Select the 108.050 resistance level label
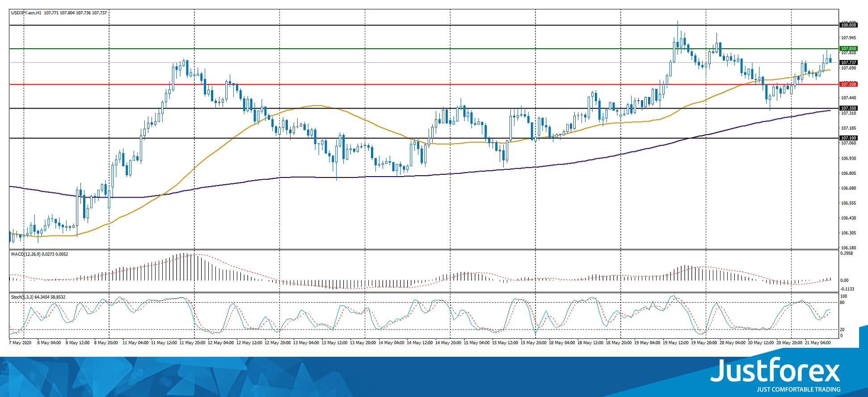The height and width of the screenshot is (397, 868). coord(848,25)
